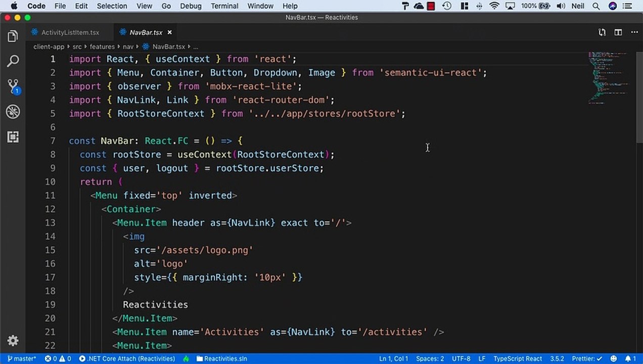Change indentation via Spaces: 2
Screen dimensions: 643x364
click(x=430, y=359)
